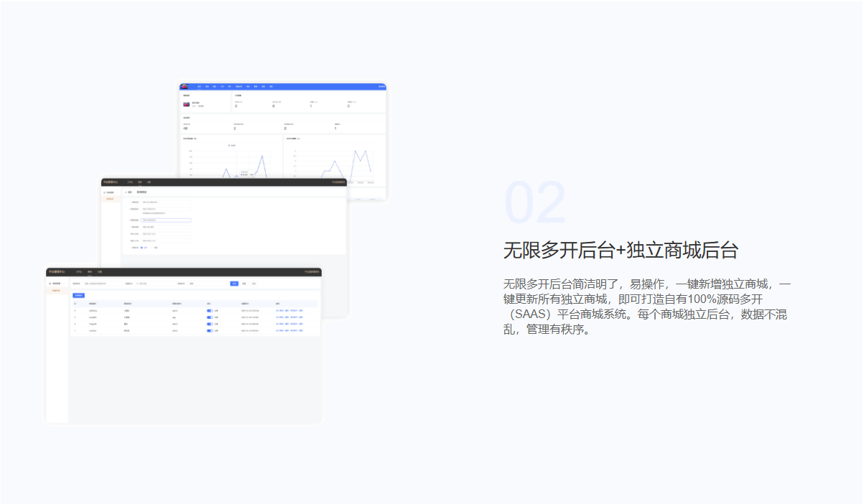Click the blue search button in the filter bar
This screenshot has height=504, width=864.
[234, 284]
